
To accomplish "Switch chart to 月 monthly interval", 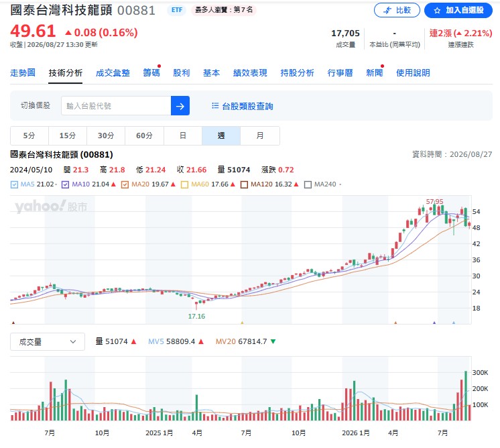I will coord(260,135).
